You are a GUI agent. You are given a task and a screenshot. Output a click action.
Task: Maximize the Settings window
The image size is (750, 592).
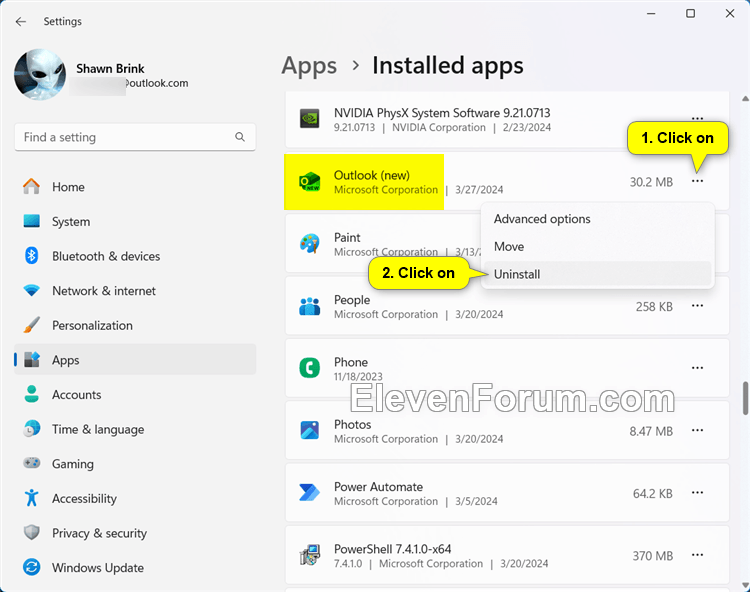click(690, 13)
